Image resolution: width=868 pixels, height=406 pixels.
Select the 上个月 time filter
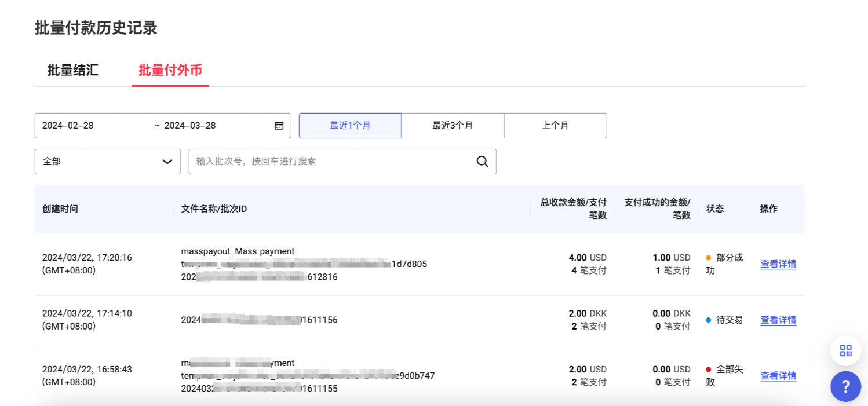(555, 125)
